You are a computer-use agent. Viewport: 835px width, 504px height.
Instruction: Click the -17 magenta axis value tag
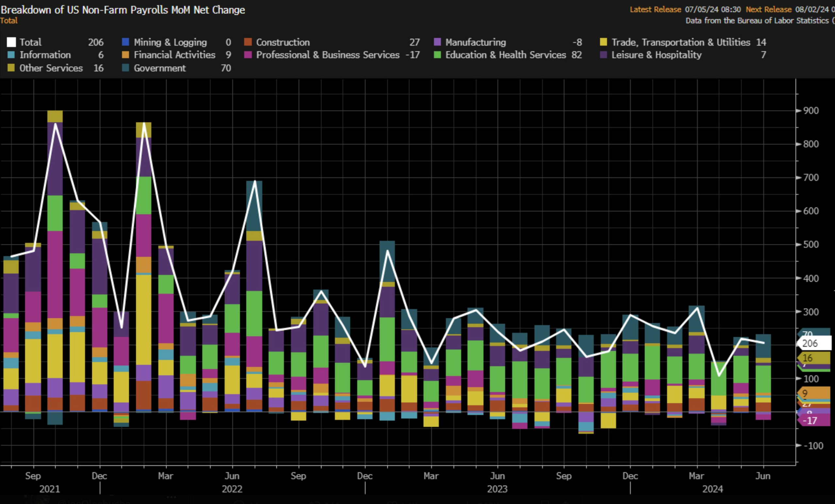click(x=813, y=421)
